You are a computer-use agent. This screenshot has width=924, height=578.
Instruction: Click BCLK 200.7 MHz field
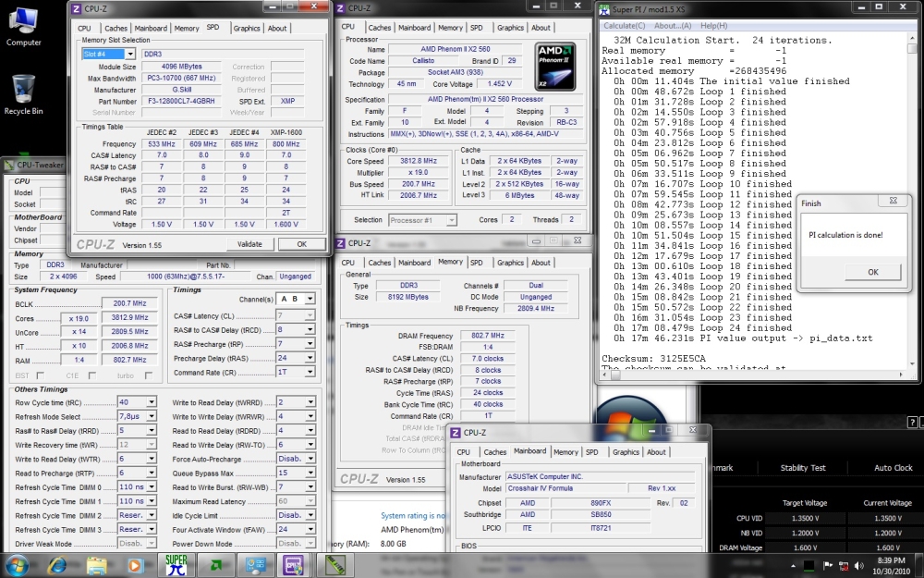[x=129, y=303]
